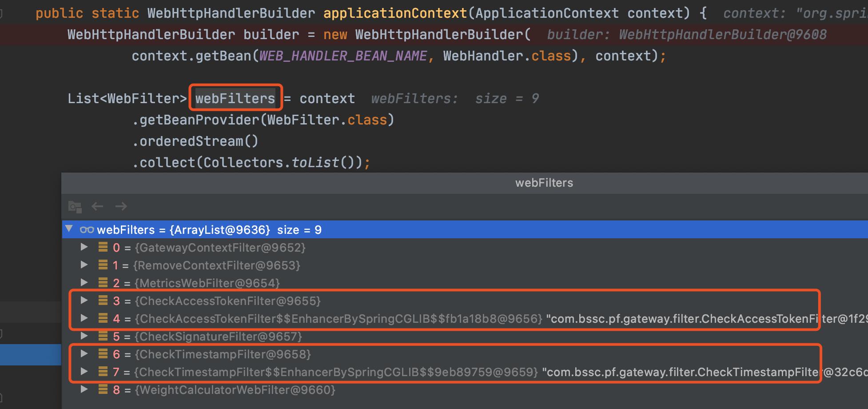
Task: Click inline hint 'builder: WebHttpHandlerBuilder@9608'
Action: [x=687, y=34]
